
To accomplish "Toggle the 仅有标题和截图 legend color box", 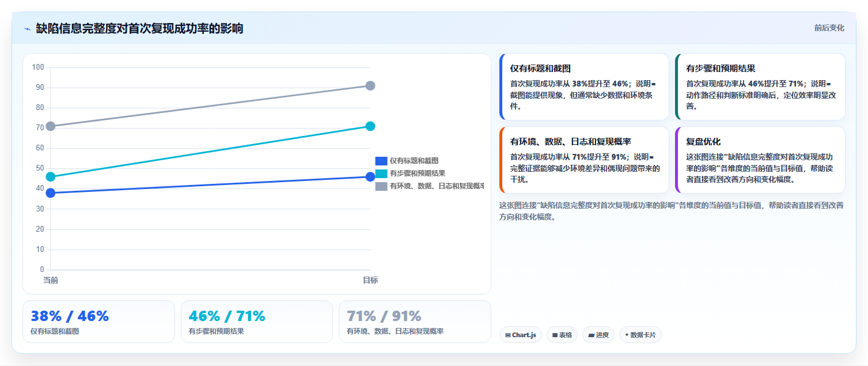I will point(381,161).
